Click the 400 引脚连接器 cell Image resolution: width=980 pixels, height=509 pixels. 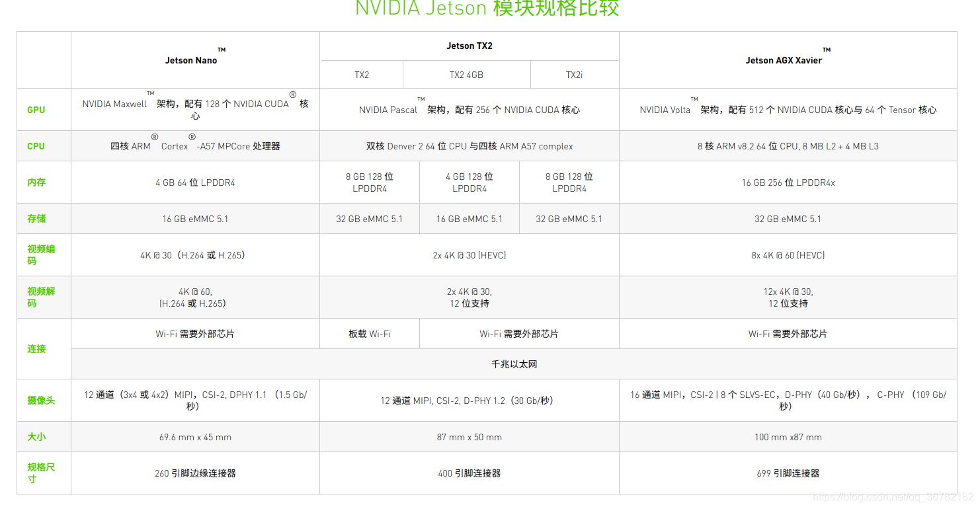point(470,473)
